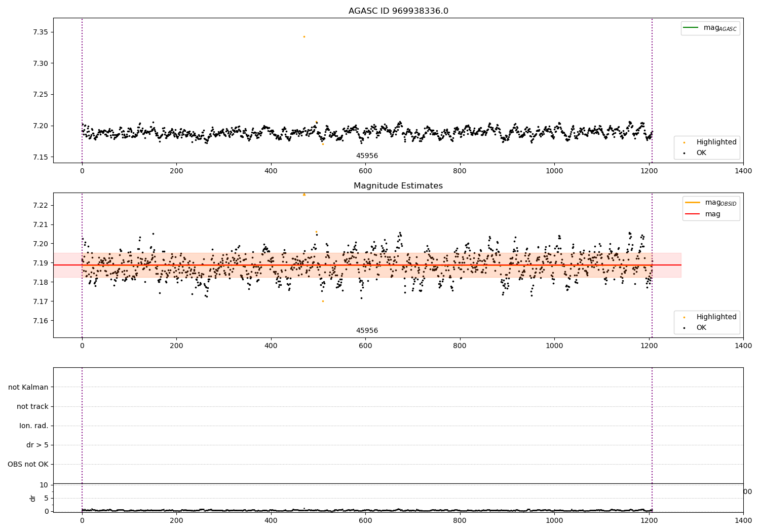Image resolution: width=760 pixels, height=532 pixels.
Task: Select the mag AGASC legend entry in top plot
Action: coord(710,28)
